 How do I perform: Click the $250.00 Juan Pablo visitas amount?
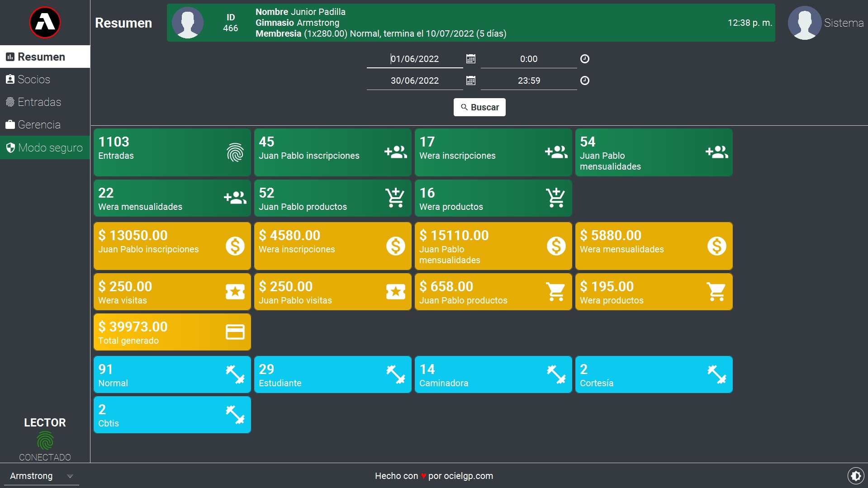click(286, 286)
